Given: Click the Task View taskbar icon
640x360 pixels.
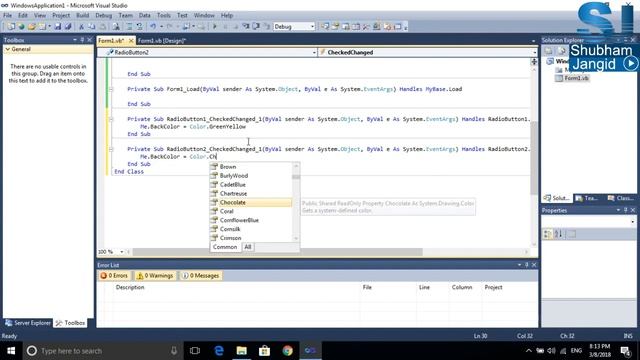Looking at the screenshot, I should click(195, 351).
